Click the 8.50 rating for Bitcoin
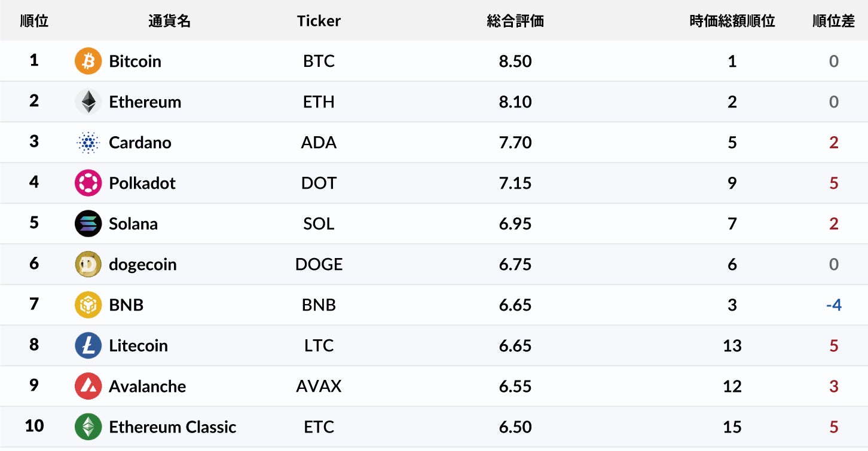Image resolution: width=868 pixels, height=451 pixels. [515, 62]
